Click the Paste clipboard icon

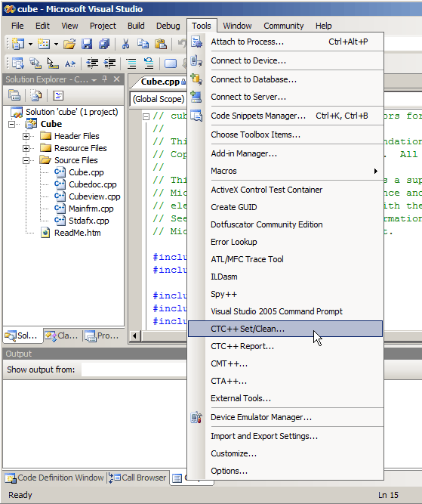click(x=161, y=44)
